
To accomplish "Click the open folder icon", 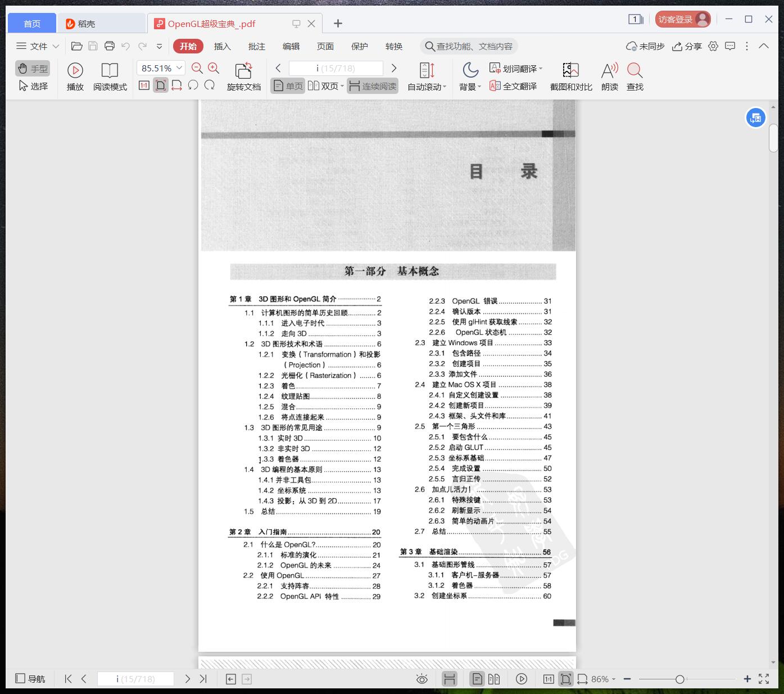I will pyautogui.click(x=77, y=46).
